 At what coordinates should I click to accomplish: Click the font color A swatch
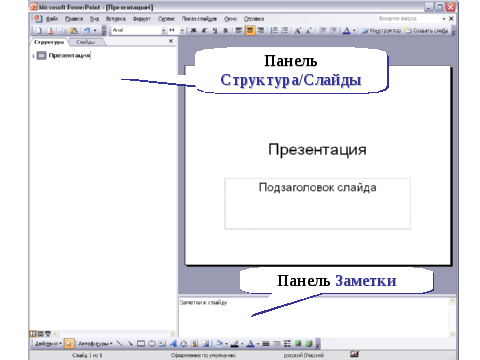[347, 30]
